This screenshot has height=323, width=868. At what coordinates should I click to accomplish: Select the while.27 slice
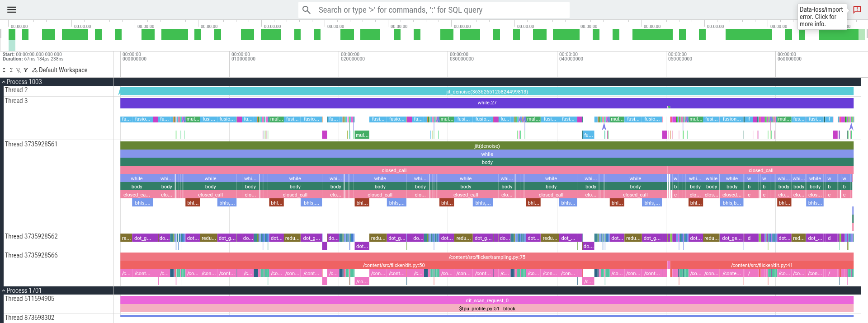pos(487,103)
